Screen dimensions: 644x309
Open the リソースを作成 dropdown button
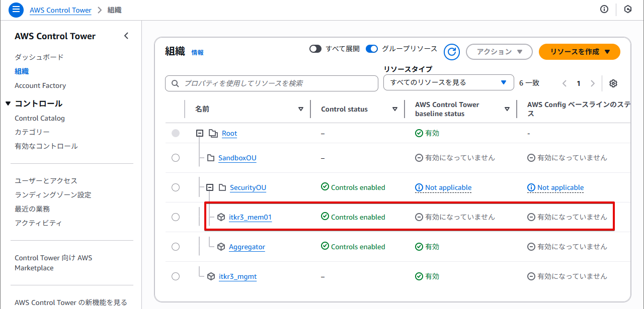pyautogui.click(x=579, y=52)
